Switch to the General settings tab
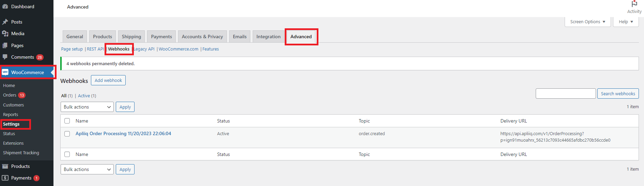This screenshot has height=186, width=644. tap(75, 37)
